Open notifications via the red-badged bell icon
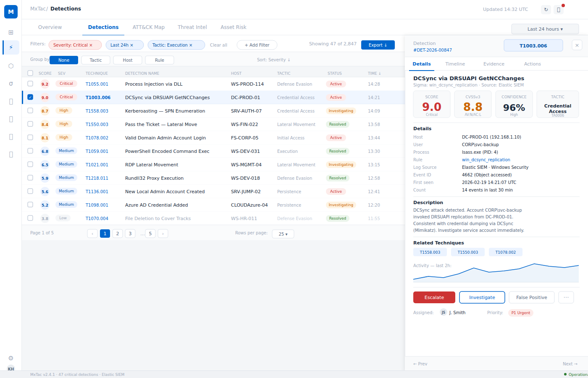The height and width of the screenshot is (378, 588). [x=559, y=9]
